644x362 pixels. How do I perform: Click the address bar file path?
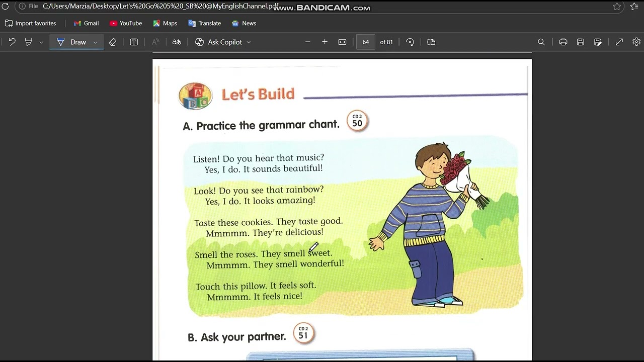tap(160, 7)
